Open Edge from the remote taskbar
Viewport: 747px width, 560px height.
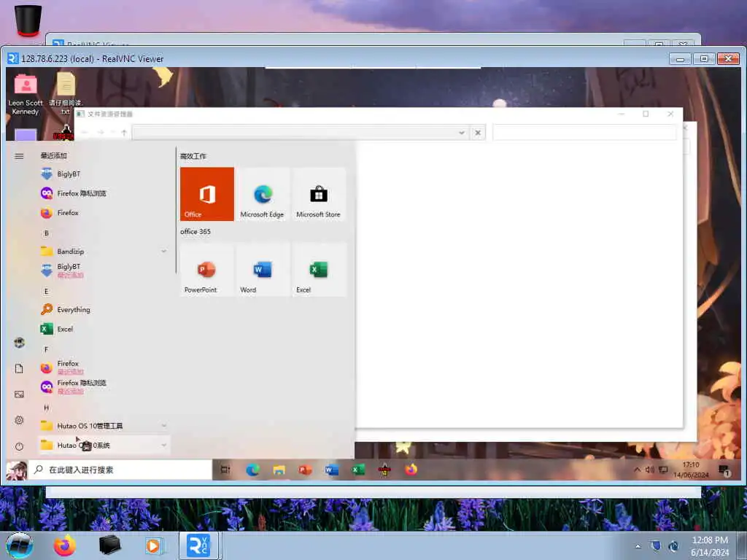coord(252,470)
